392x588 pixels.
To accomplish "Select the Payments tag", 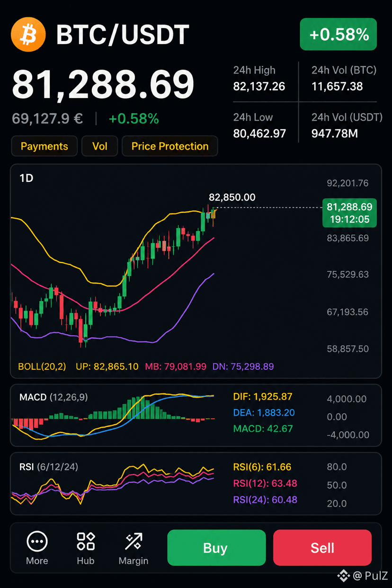I will point(45,146).
